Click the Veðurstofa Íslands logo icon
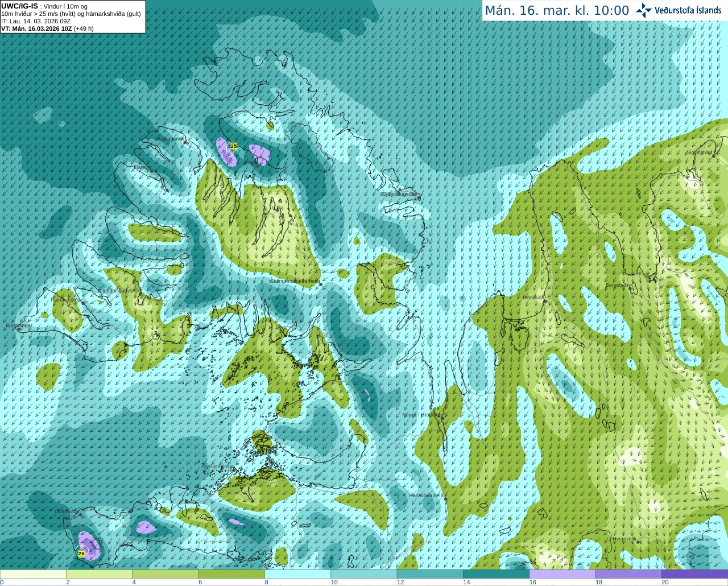Viewport: 728px width, 586px height. coord(643,10)
